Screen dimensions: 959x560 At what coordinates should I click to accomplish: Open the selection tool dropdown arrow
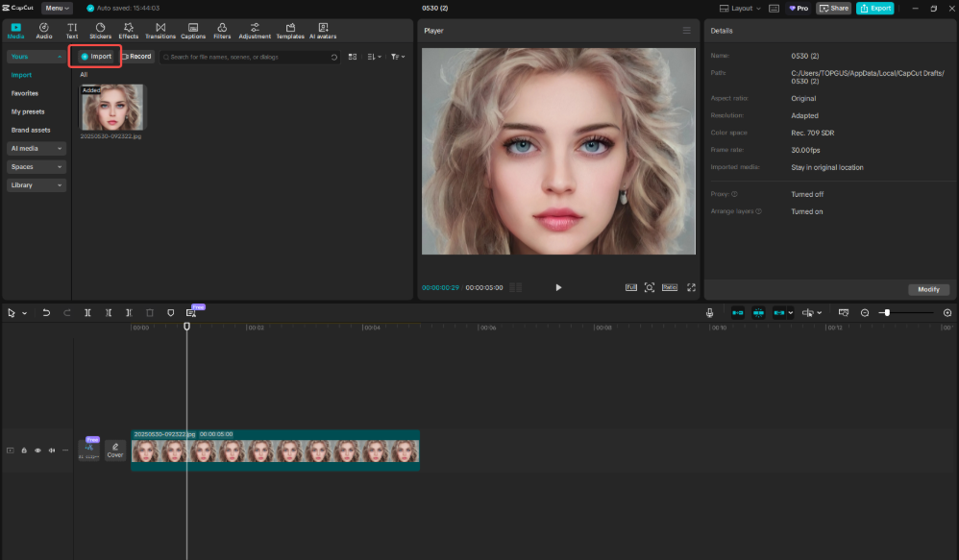24,313
